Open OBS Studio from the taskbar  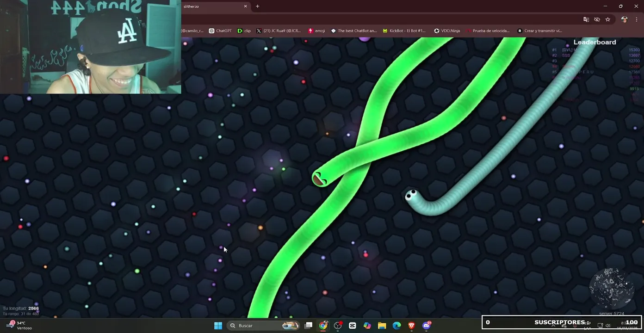tap(338, 326)
